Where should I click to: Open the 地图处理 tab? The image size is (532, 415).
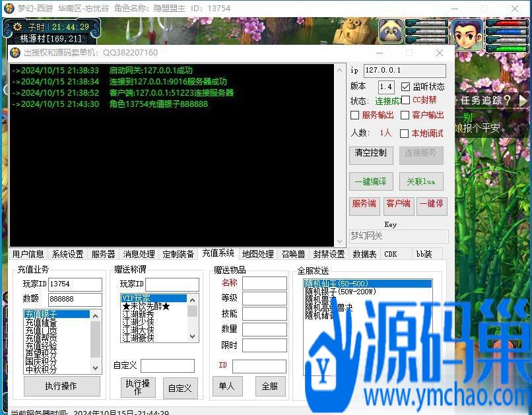257,254
